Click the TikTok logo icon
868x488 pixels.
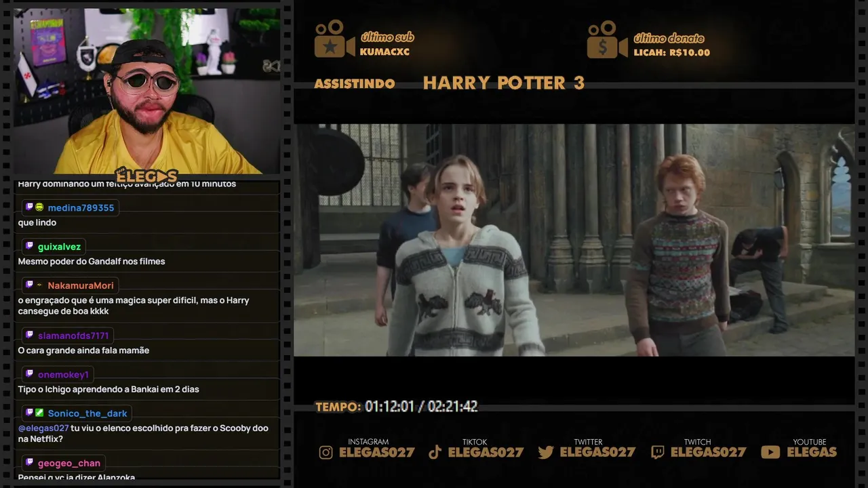[x=435, y=453]
